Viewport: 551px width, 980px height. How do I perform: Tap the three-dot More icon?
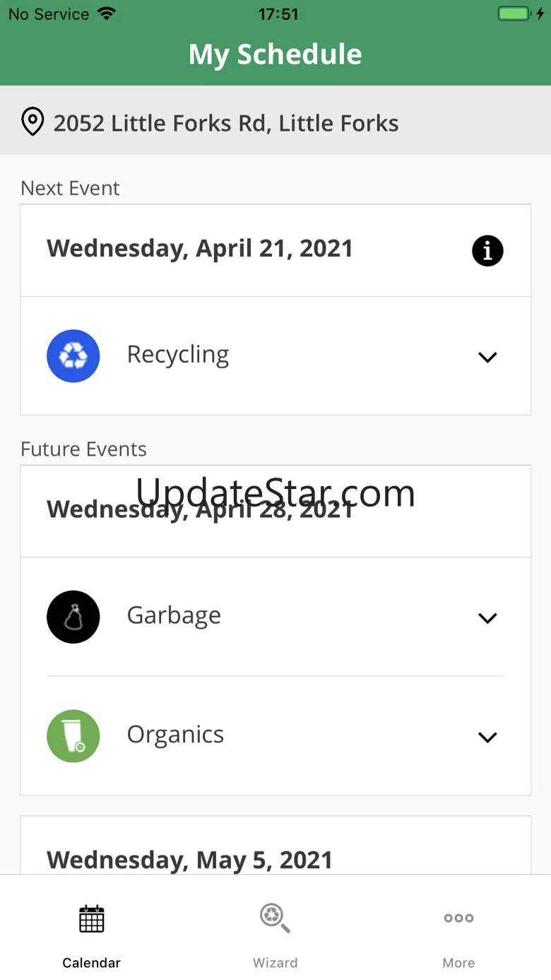[x=458, y=918]
